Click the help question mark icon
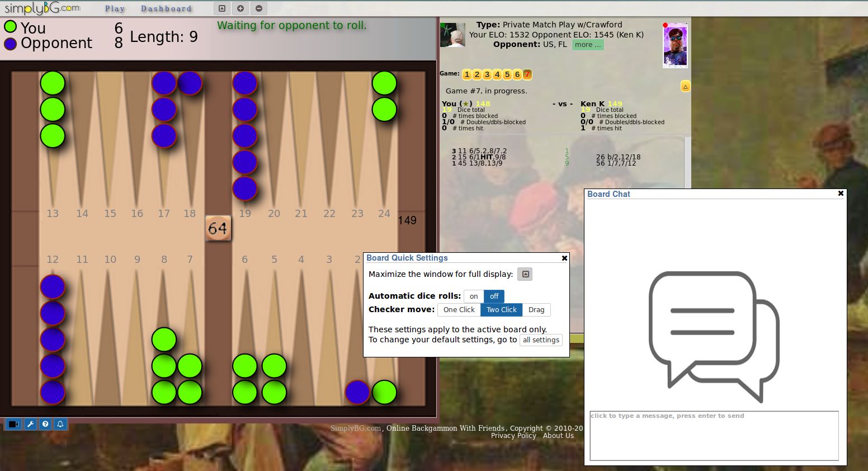Screen dimensions: 868x471 coord(45,424)
